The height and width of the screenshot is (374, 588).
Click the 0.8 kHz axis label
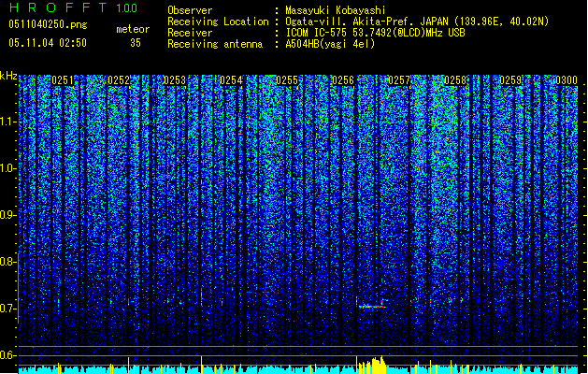point(8,262)
